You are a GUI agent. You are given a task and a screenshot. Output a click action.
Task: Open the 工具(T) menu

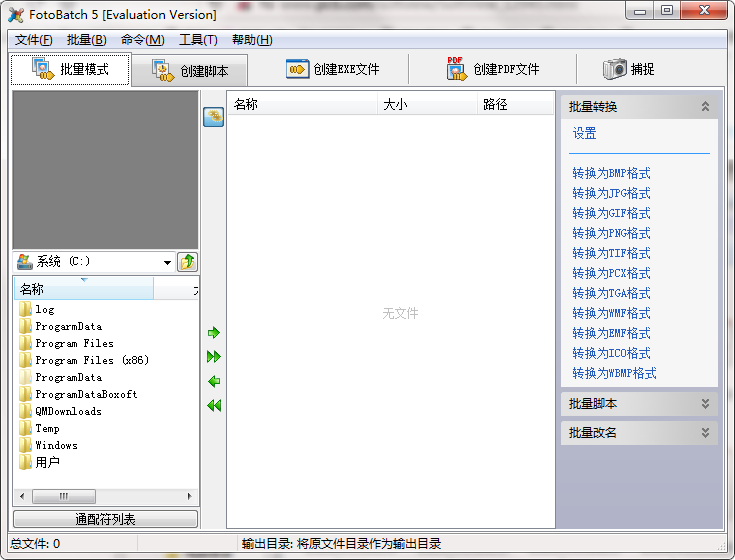click(x=198, y=40)
